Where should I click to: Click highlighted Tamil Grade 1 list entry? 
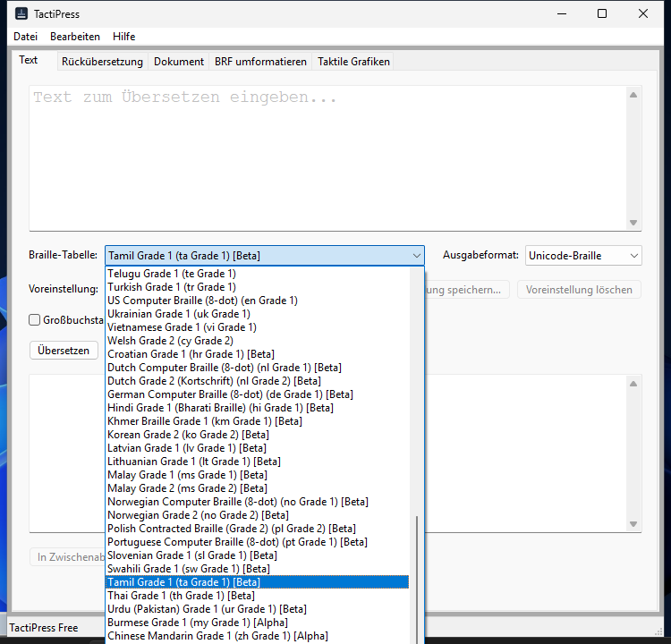(257, 582)
